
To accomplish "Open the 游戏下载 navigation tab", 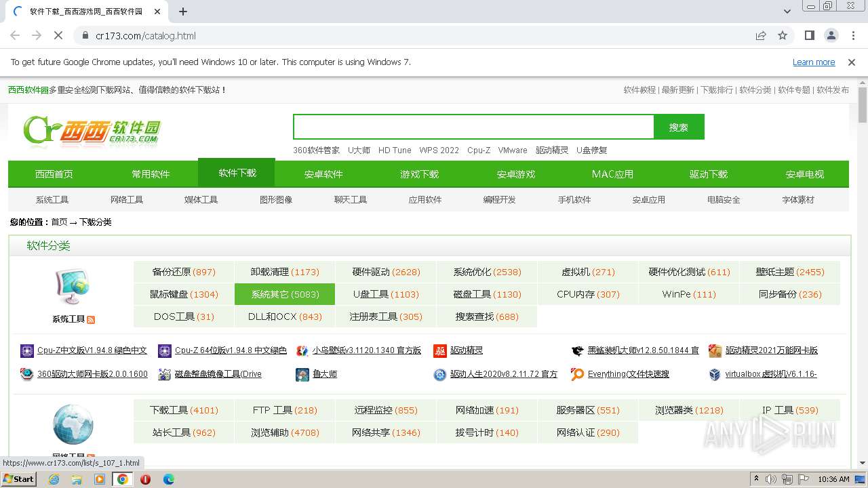I will coord(419,174).
